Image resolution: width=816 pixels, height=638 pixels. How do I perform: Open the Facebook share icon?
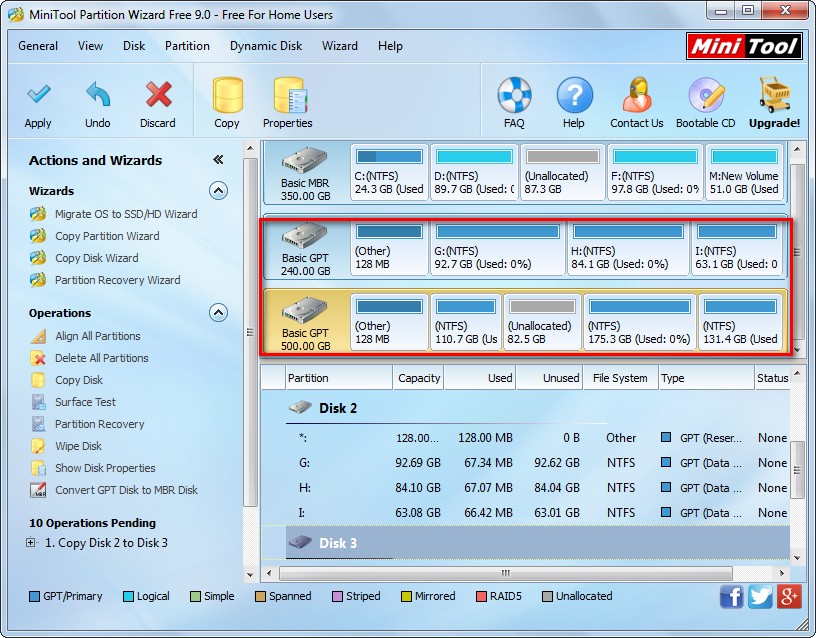732,596
